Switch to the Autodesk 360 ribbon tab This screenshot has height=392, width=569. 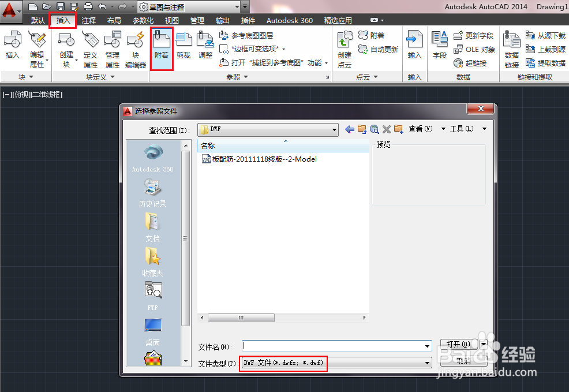[290, 20]
